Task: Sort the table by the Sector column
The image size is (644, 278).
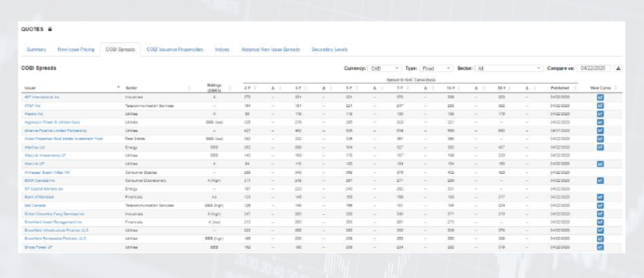Action: (158, 88)
